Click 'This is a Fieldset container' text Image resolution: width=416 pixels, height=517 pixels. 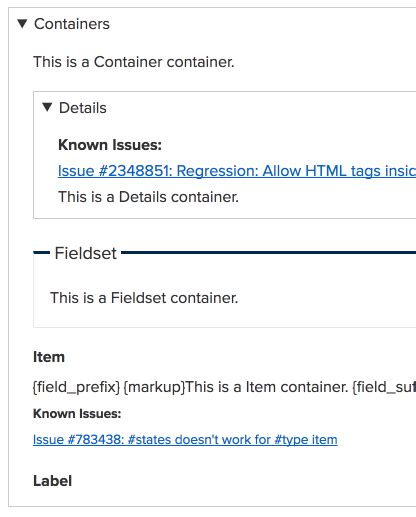[144, 298]
